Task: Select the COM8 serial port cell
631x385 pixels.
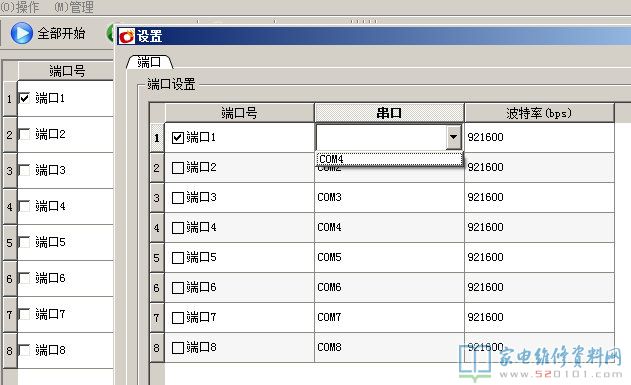Action: 389,348
